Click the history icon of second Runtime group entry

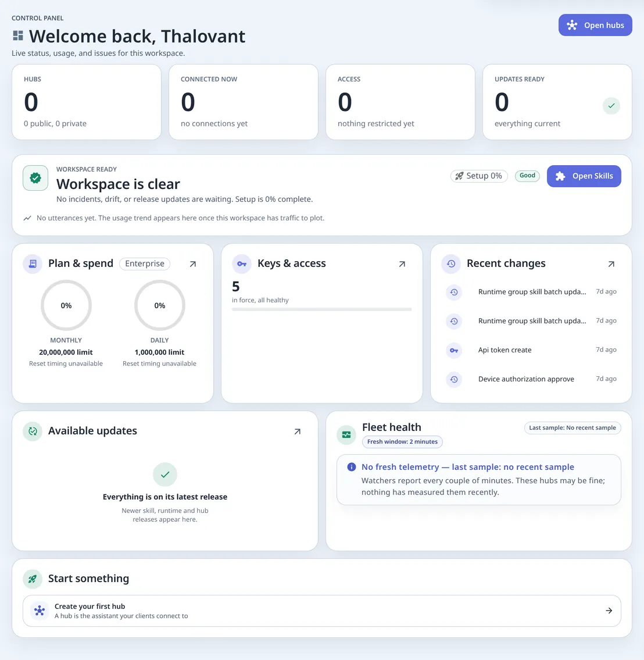[454, 321]
